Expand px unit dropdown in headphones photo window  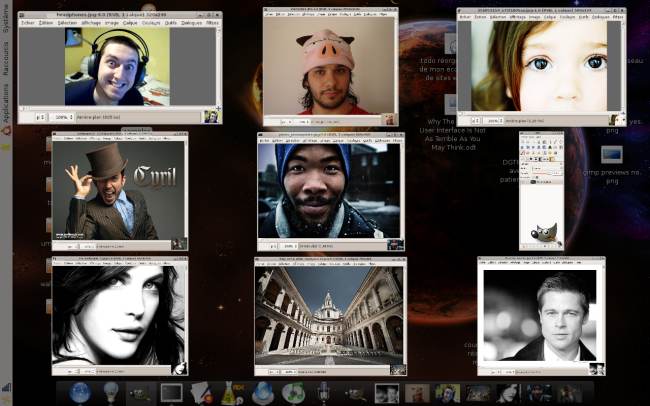tap(41, 117)
